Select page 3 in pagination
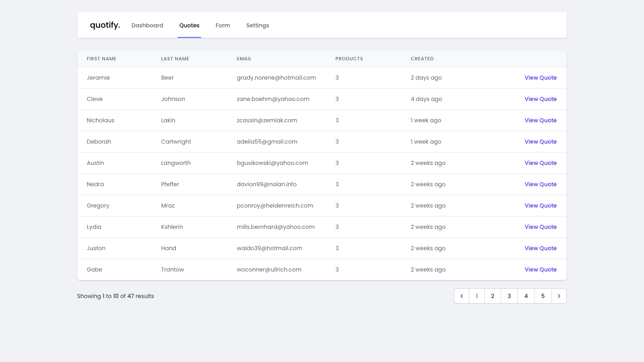This screenshot has height=362, width=644. pos(509,296)
